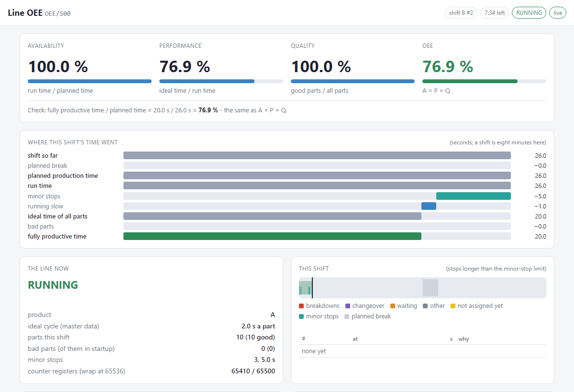Click the '#' column header

pyautogui.click(x=303, y=339)
